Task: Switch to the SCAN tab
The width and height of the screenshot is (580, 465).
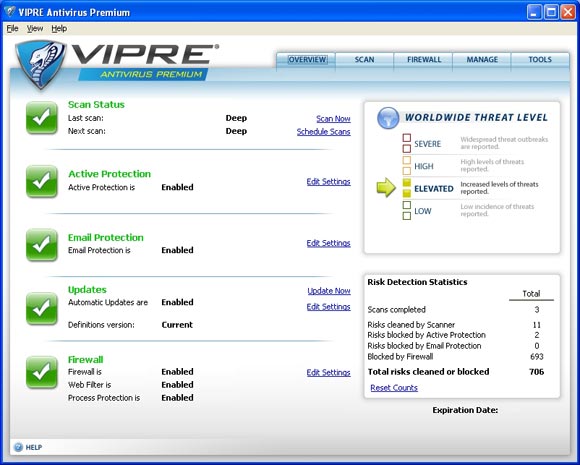Action: pyautogui.click(x=364, y=60)
